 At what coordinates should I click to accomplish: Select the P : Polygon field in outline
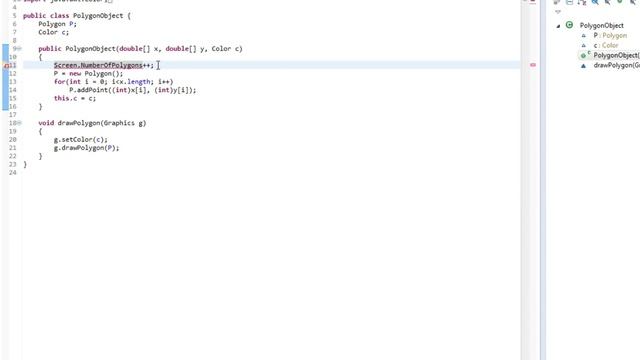[610, 36]
